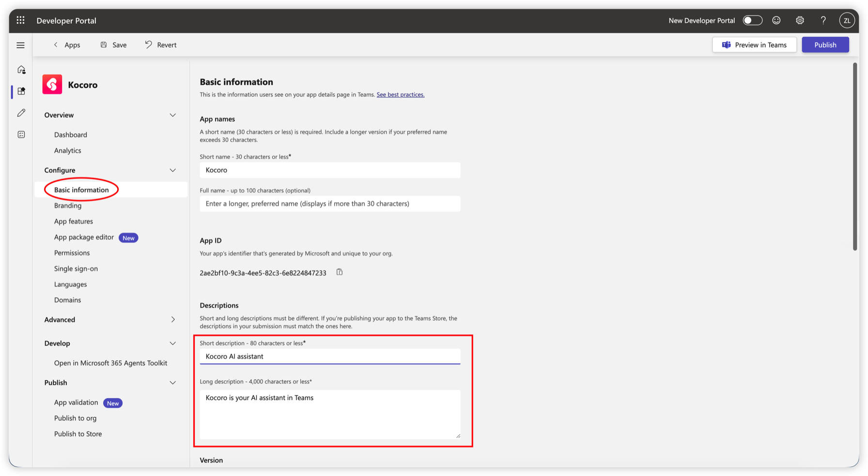
Task: Open the ZL account avatar
Action: 847,20
